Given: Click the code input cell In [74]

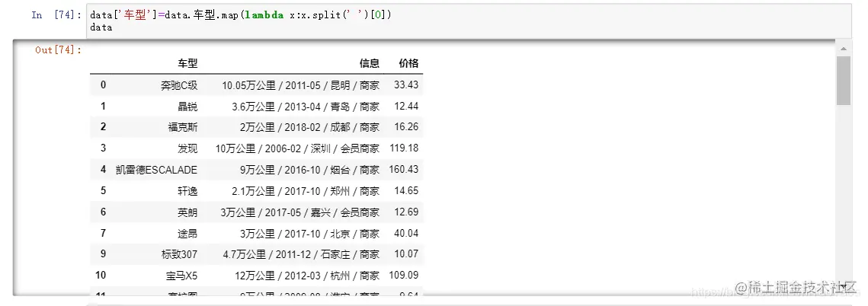Looking at the screenshot, I should tap(469, 21).
